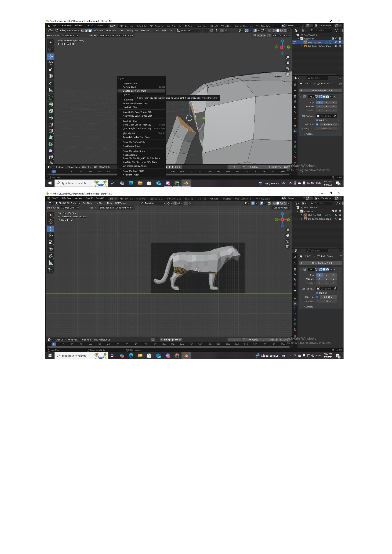Choose Bo Tròn Cạnh in the Cạnh context menu
The height and width of the screenshot is (554, 392).
[x=141, y=87]
